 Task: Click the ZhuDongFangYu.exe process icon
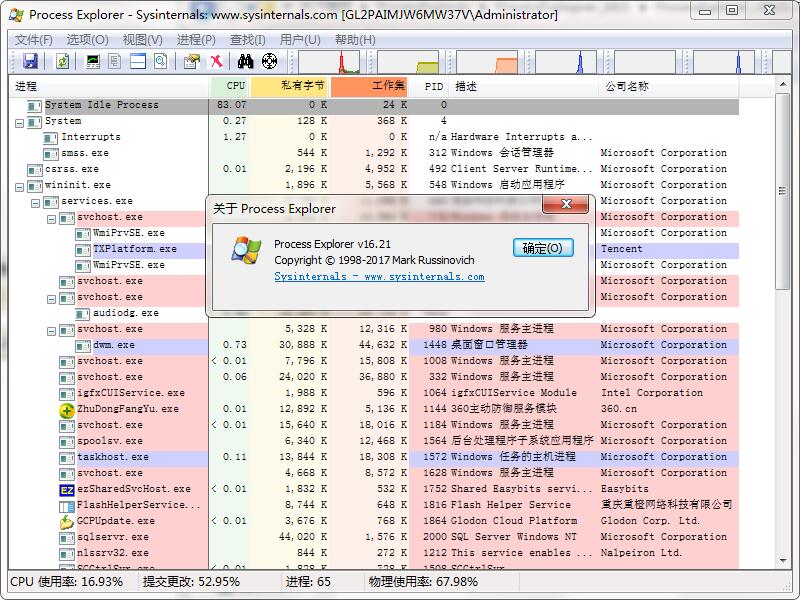point(67,409)
